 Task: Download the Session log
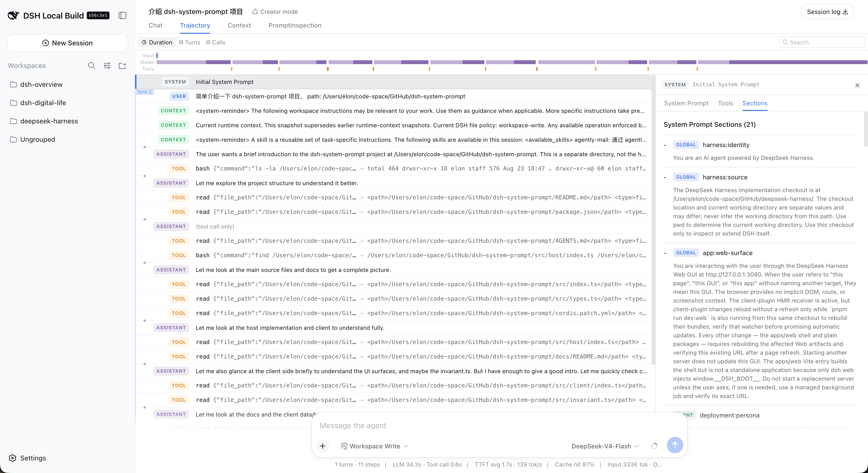click(x=827, y=12)
